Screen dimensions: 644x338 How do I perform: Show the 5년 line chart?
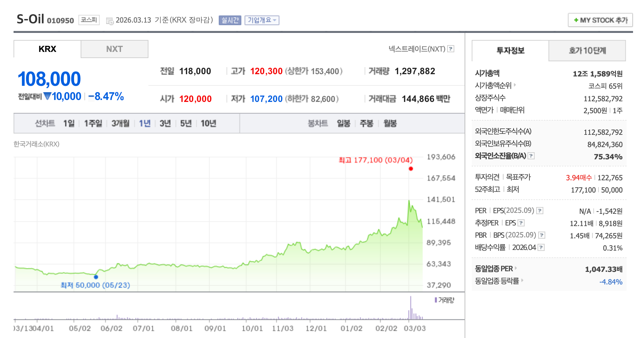186,124
